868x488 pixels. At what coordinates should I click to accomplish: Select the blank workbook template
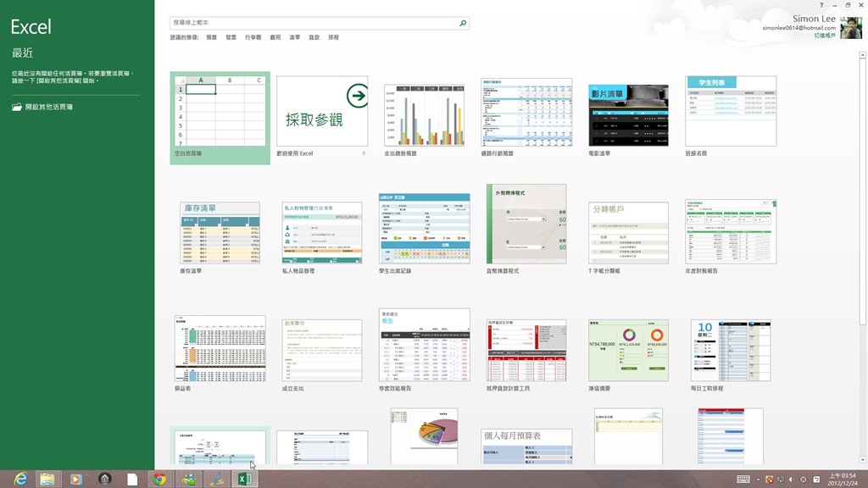click(x=220, y=117)
